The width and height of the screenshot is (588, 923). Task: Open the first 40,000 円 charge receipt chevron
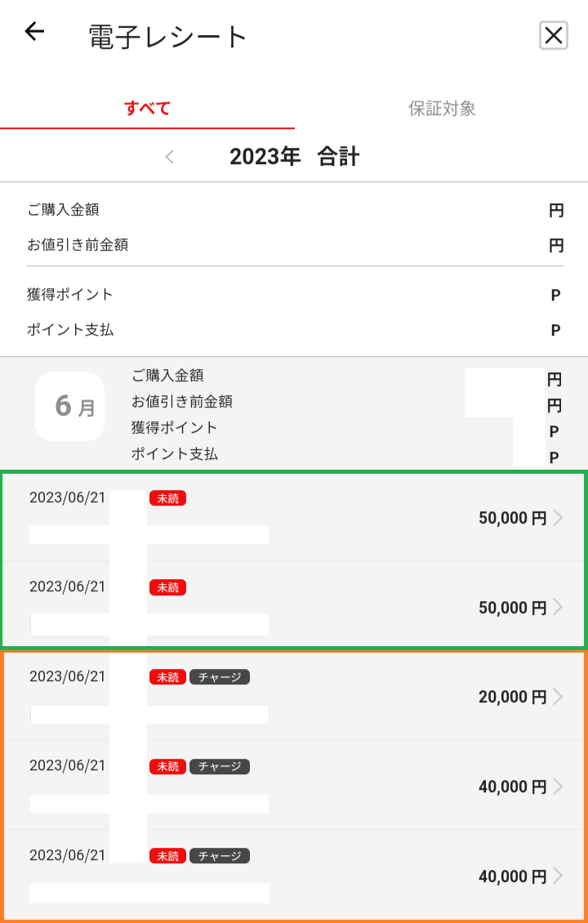tap(558, 787)
